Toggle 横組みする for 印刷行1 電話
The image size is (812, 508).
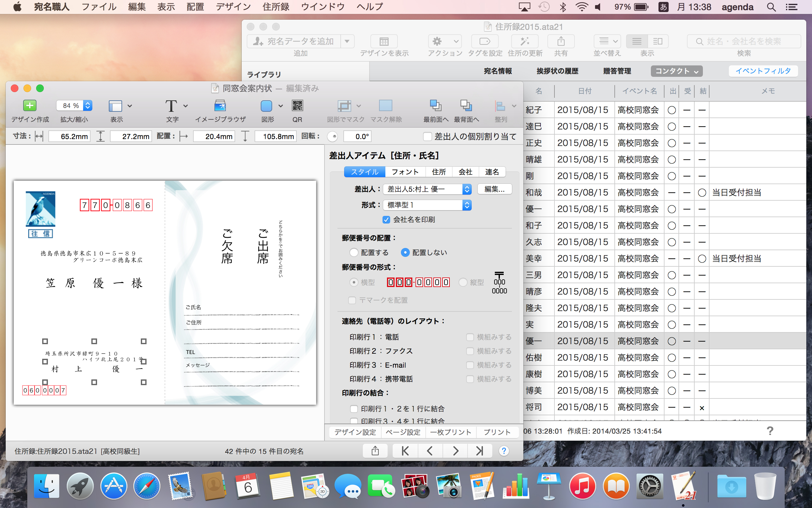470,337
